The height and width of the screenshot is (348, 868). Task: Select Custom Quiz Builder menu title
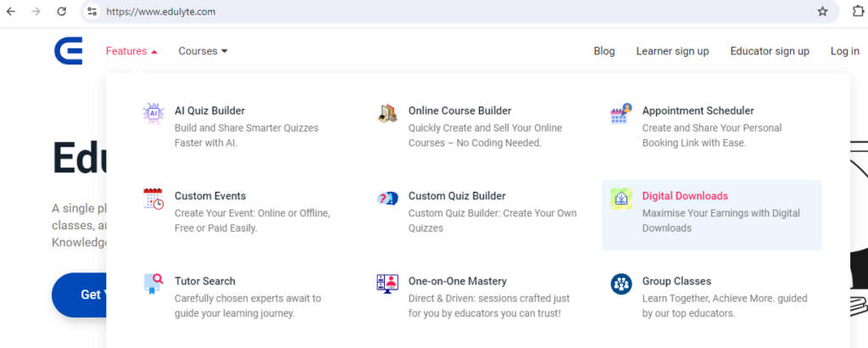pyautogui.click(x=457, y=196)
